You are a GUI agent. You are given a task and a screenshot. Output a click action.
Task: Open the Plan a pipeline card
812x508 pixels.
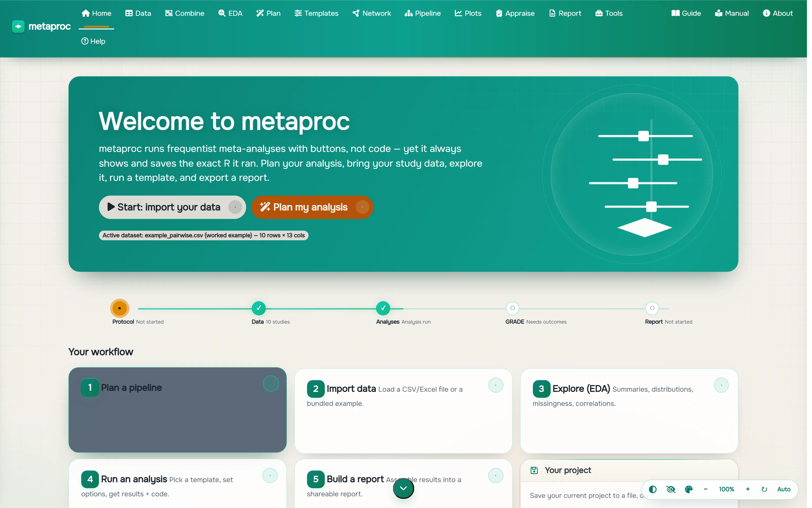pyautogui.click(x=178, y=410)
